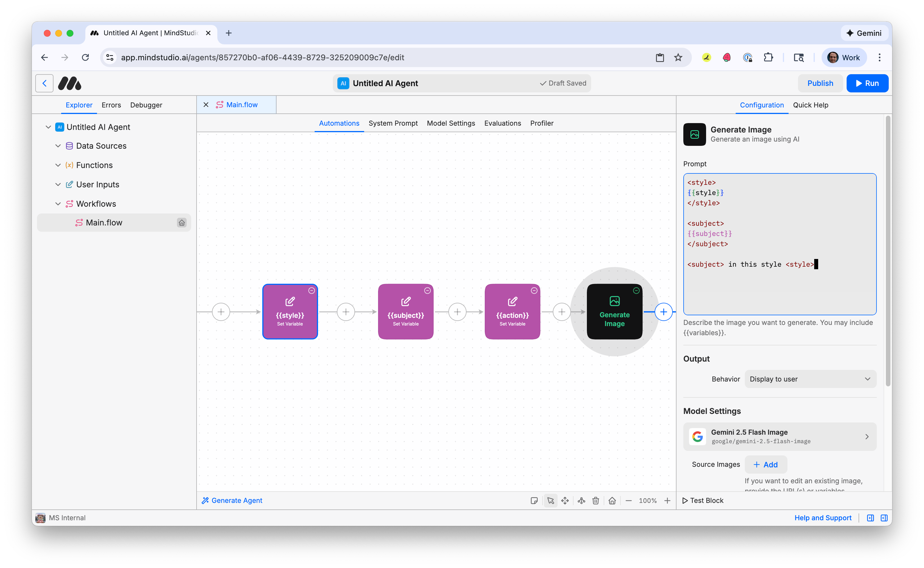Select the pan tool in the canvas toolbar
Viewport: 924px width, 568px height.
[x=565, y=501]
